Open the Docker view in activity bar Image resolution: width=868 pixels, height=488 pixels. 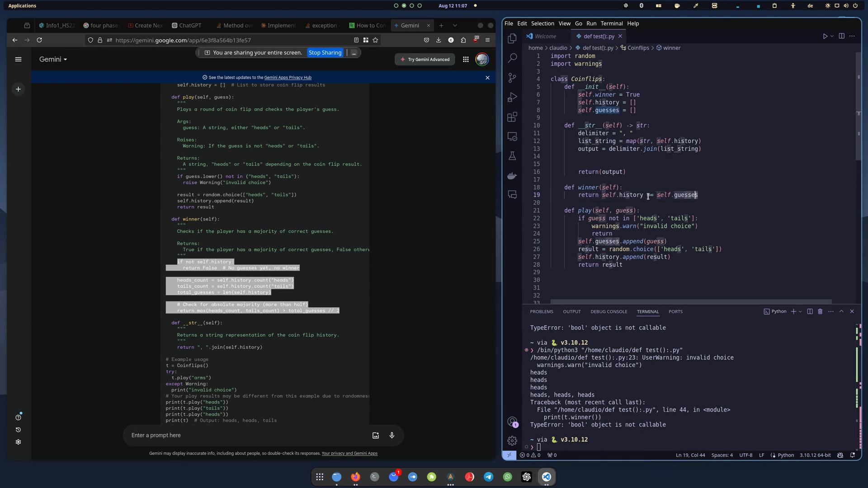click(512, 176)
